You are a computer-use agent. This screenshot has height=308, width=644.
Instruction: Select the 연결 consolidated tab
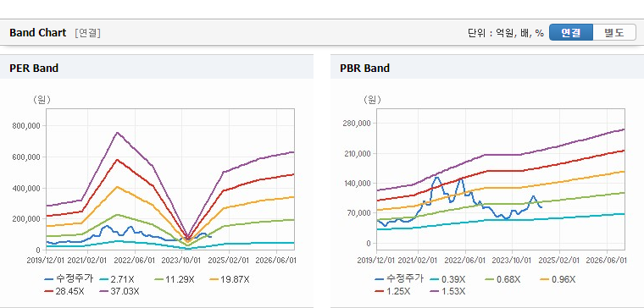[x=570, y=33]
